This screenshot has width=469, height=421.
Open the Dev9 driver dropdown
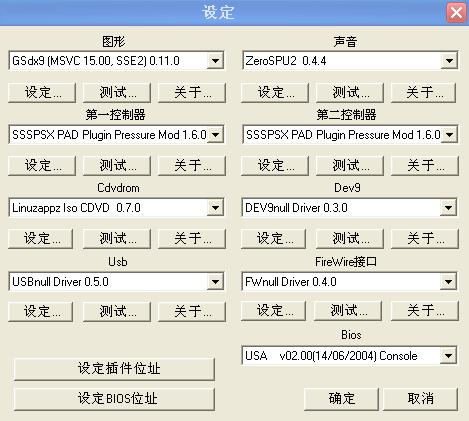tap(350, 208)
